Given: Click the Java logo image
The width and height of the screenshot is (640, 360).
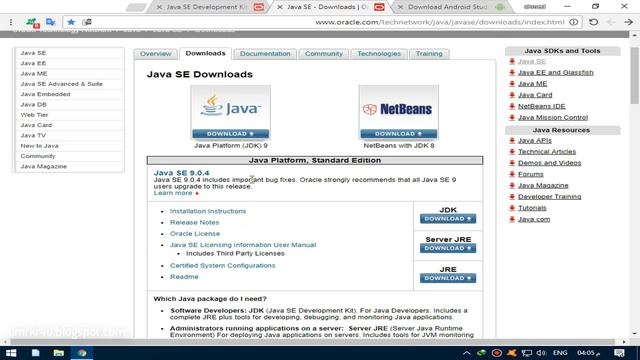Looking at the screenshot, I should click(231, 107).
